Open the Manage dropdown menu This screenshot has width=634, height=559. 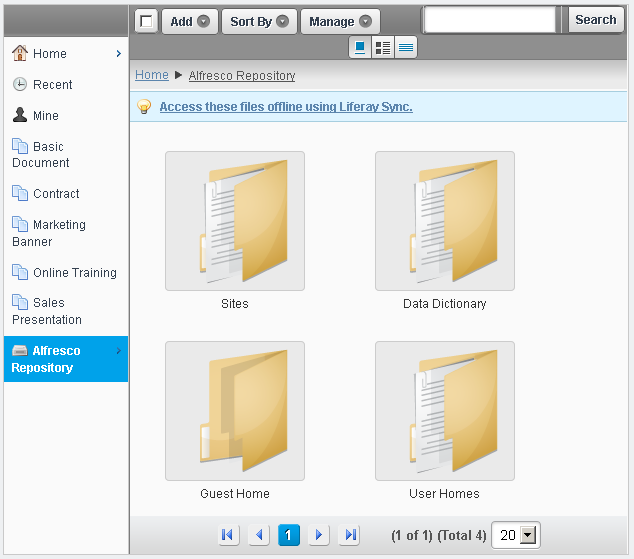coord(340,21)
